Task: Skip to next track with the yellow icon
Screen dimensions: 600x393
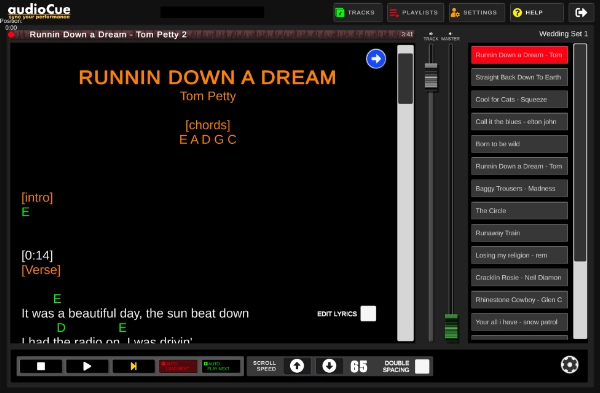Action: pos(134,366)
